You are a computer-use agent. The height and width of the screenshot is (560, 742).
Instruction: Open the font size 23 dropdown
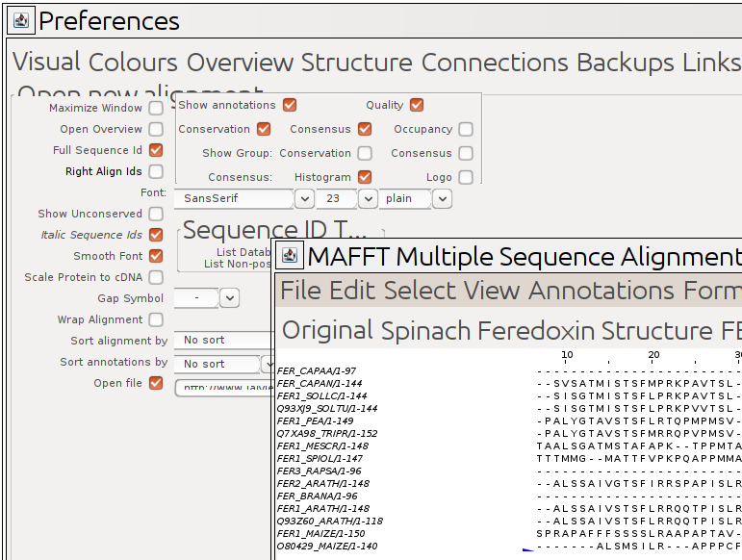pyautogui.click(x=368, y=199)
